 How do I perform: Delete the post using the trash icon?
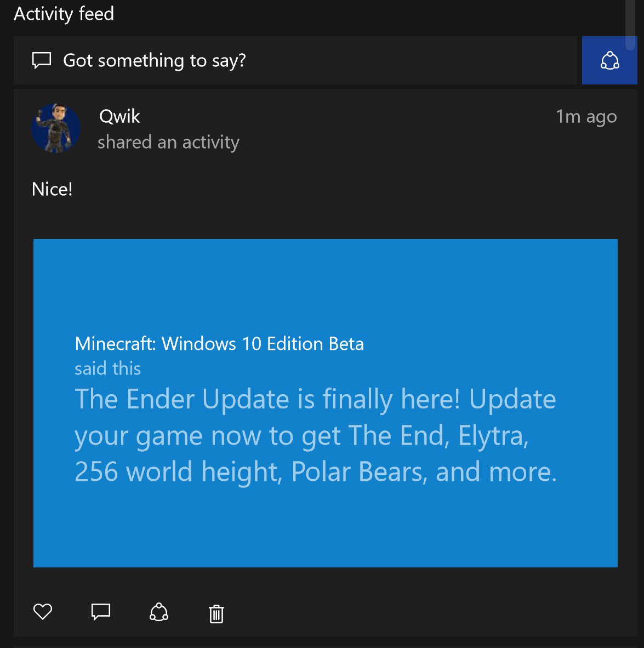(x=216, y=614)
